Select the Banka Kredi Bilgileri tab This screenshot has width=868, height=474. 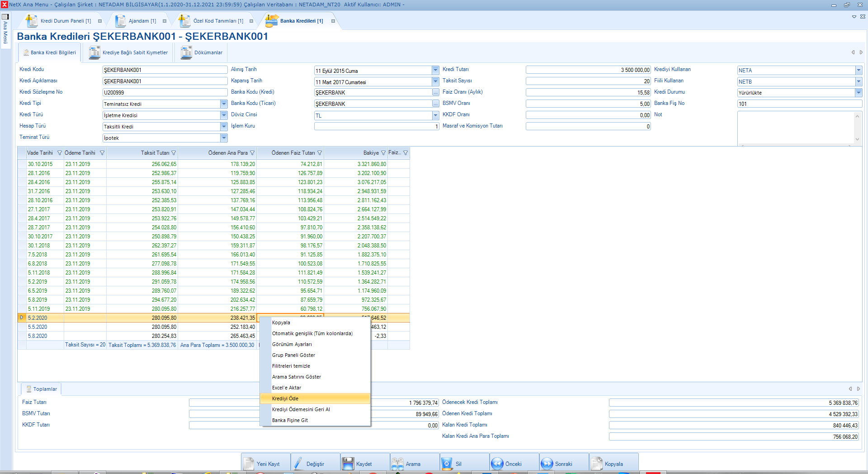point(49,52)
